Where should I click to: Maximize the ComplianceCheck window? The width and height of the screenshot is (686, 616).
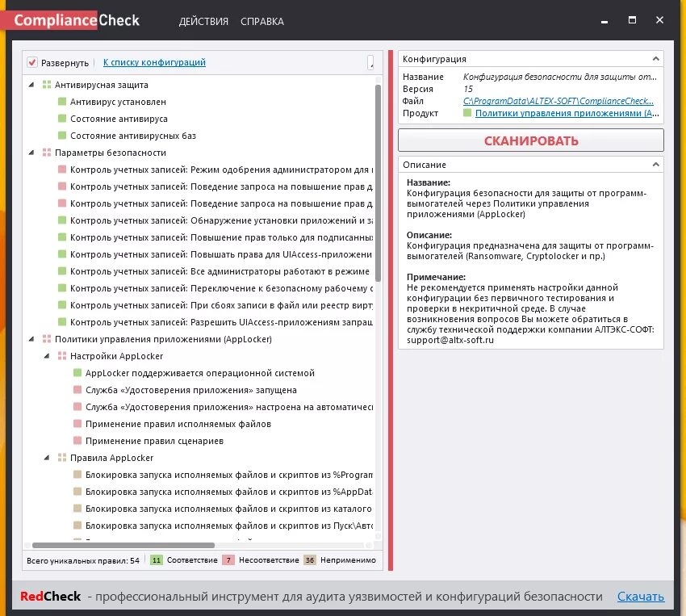(x=632, y=19)
